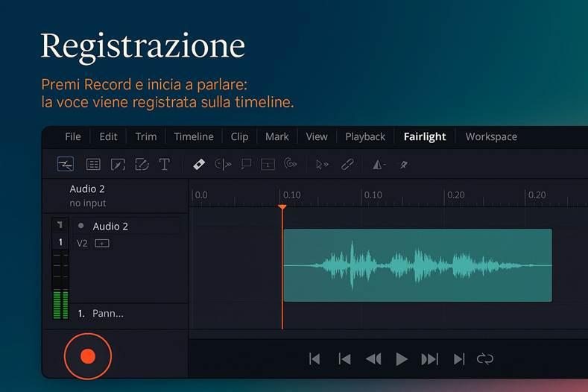Click the timeline view options icon

[x=66, y=164]
